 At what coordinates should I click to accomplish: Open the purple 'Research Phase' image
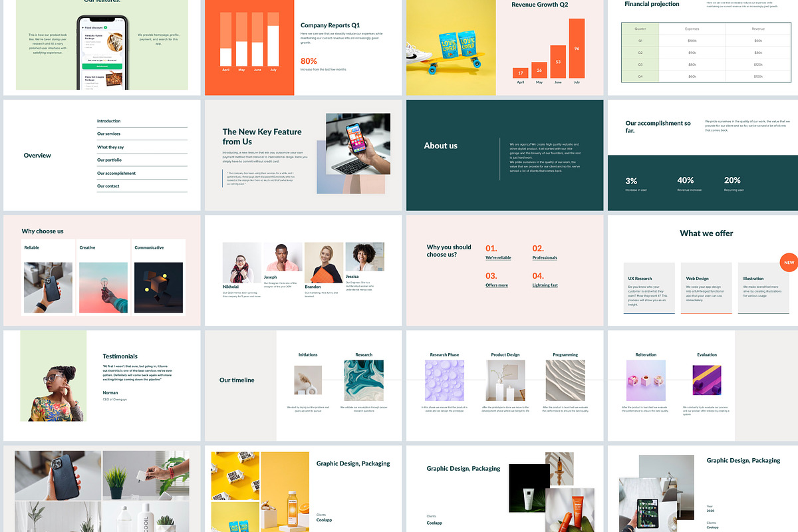(x=445, y=380)
